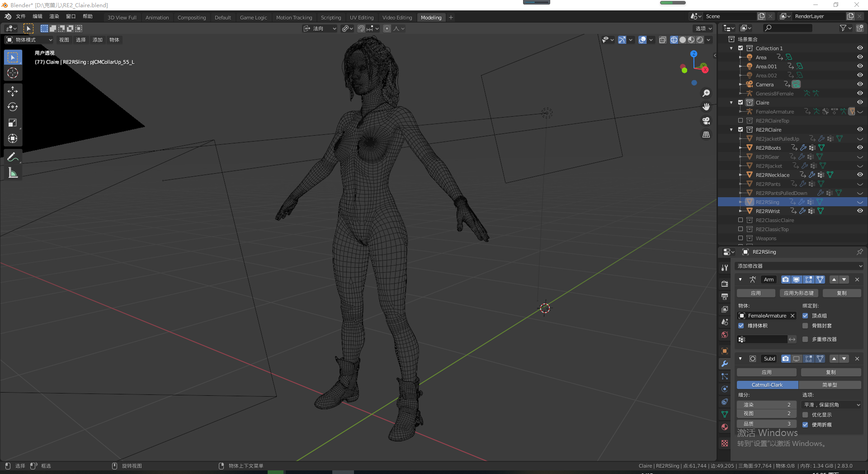Screen dimensions: 868x474
Task: Adjust the 视图 subdivision level field
Action: click(767, 413)
